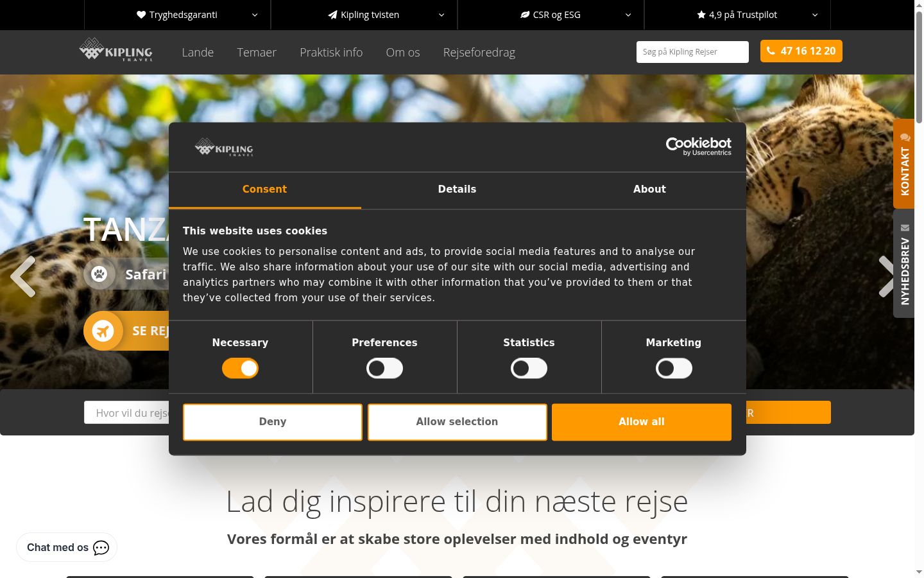This screenshot has width=924, height=578.
Task: Expand the Tryghedsgaranti dropdown chevron
Action: (x=255, y=15)
